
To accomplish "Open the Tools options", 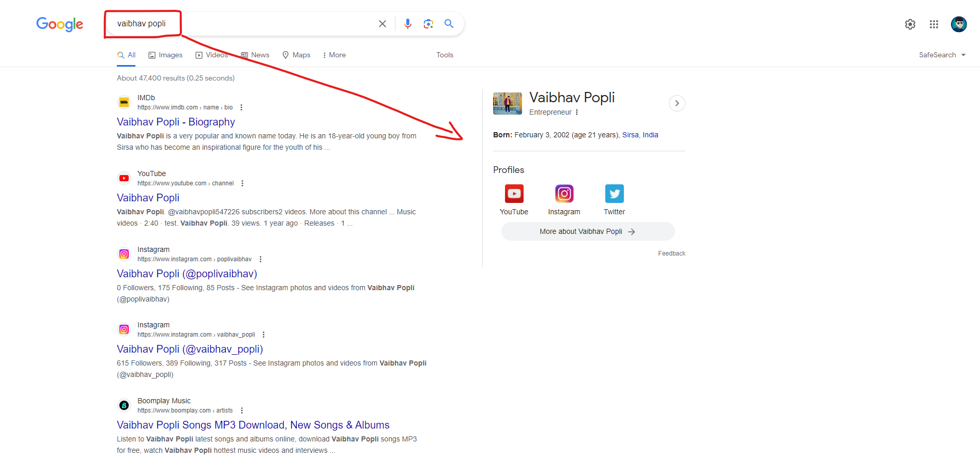I will [x=445, y=55].
